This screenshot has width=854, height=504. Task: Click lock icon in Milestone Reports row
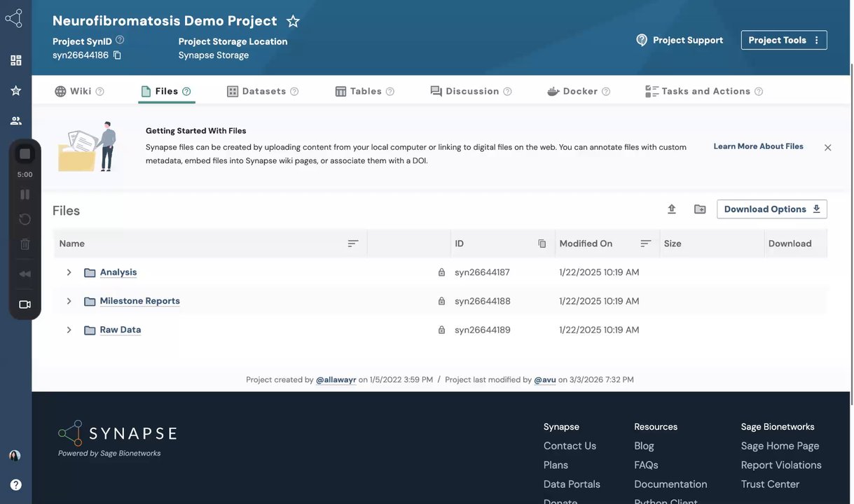pyautogui.click(x=441, y=301)
